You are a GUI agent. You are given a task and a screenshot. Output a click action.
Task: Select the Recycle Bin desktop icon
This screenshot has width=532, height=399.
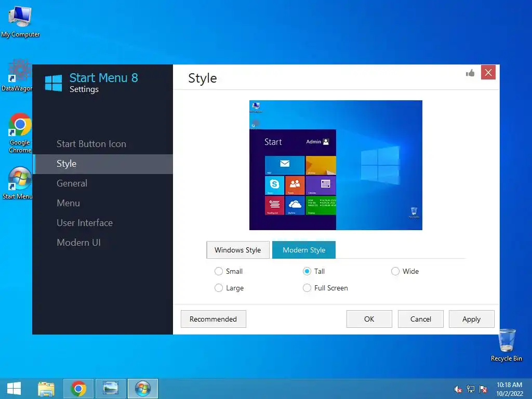tap(506, 345)
